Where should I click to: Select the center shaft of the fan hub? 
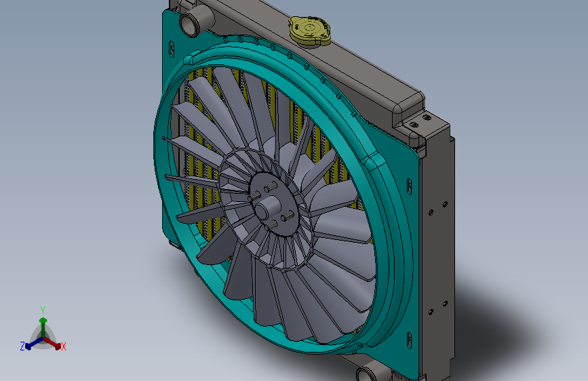(x=267, y=207)
